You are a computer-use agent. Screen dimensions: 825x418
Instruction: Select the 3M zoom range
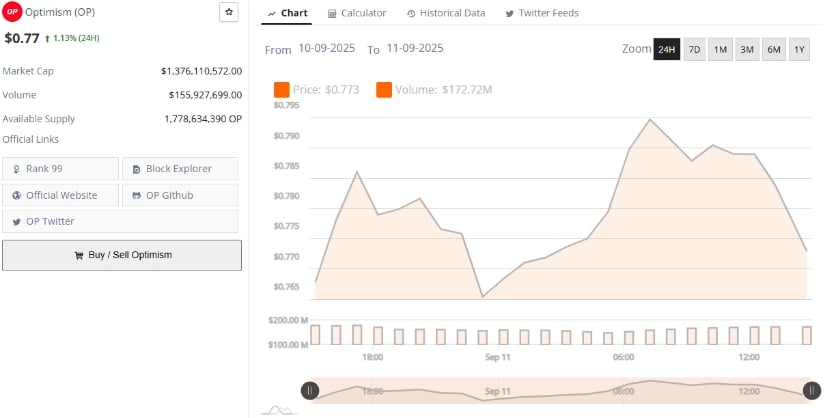coord(747,49)
